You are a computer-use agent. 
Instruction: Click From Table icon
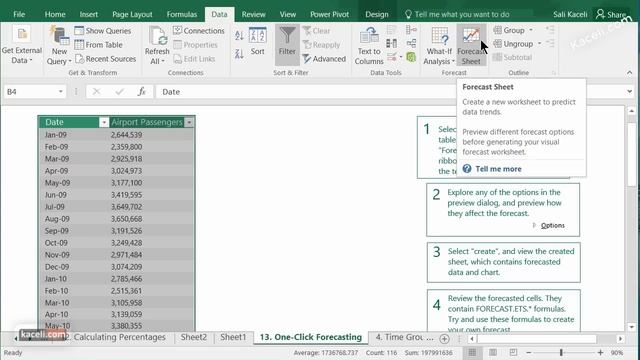coord(79,45)
